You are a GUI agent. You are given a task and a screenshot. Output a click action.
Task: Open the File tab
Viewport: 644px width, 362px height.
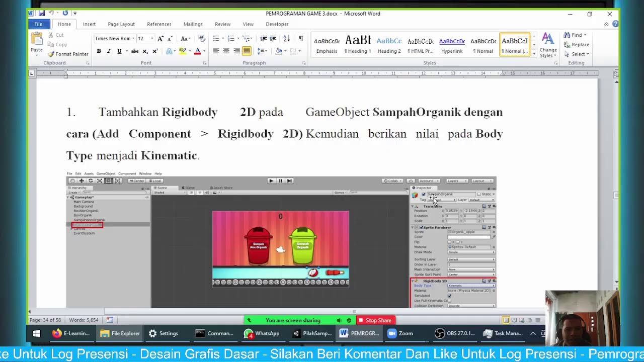38,24
